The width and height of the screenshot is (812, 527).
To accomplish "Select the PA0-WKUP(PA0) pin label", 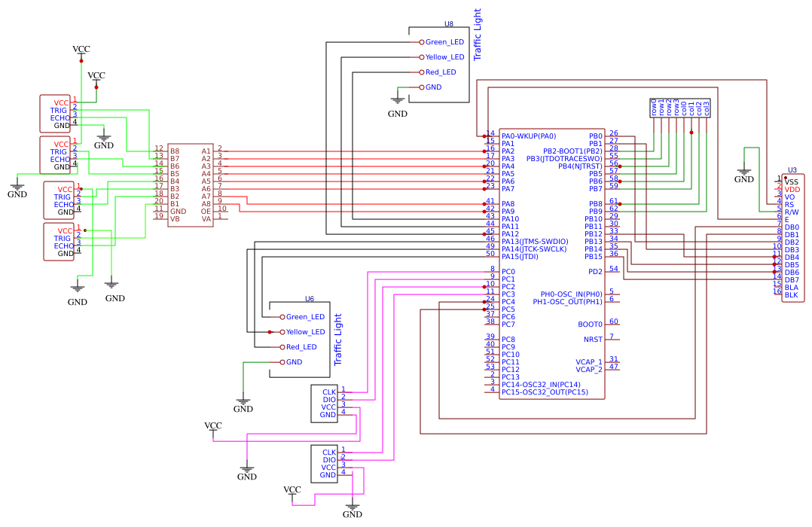I will click(x=529, y=136).
